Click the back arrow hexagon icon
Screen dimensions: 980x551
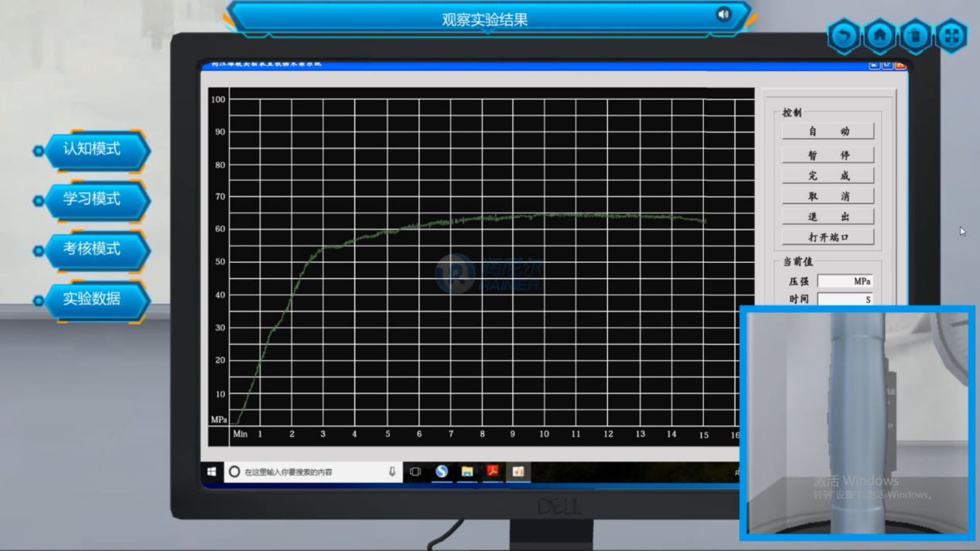click(x=844, y=36)
